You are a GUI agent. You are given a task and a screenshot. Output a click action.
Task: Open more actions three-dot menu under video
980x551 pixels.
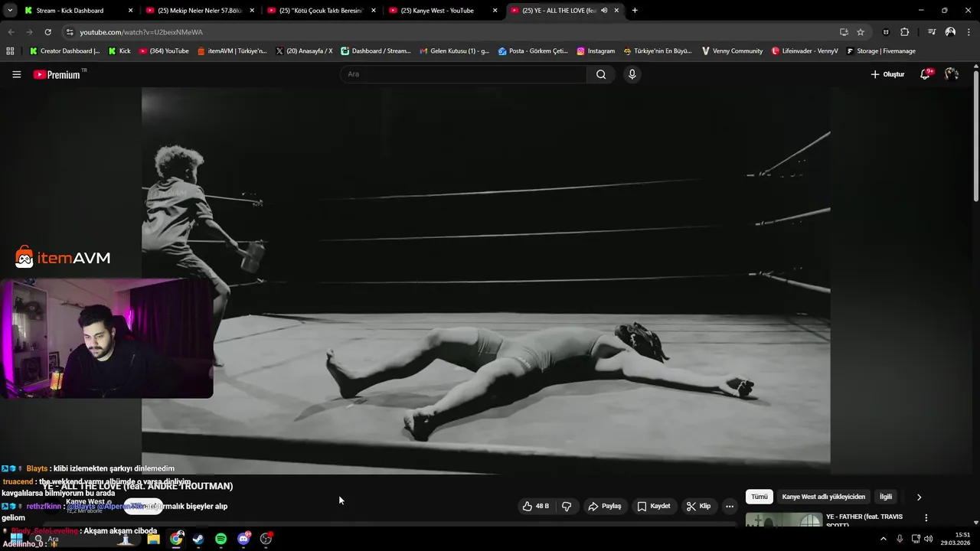click(730, 506)
